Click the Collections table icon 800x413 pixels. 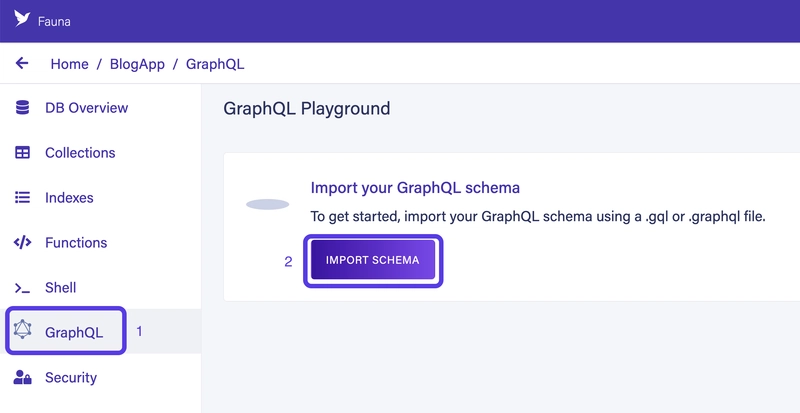[22, 153]
